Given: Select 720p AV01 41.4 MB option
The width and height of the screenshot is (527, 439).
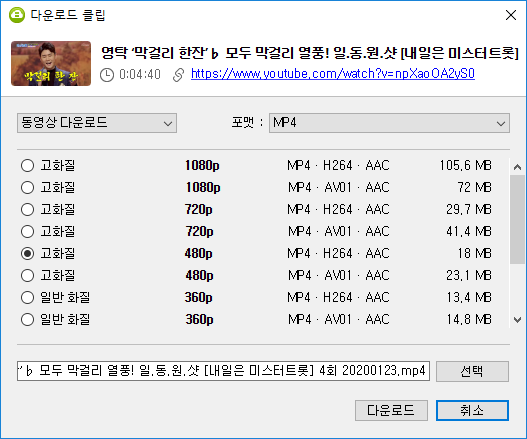Looking at the screenshot, I should point(27,231).
